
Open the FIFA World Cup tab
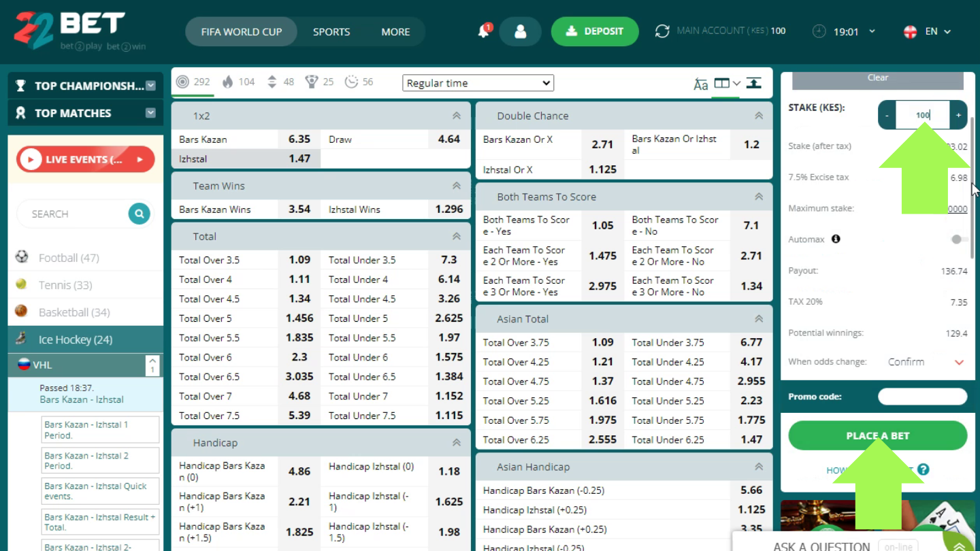tap(241, 31)
